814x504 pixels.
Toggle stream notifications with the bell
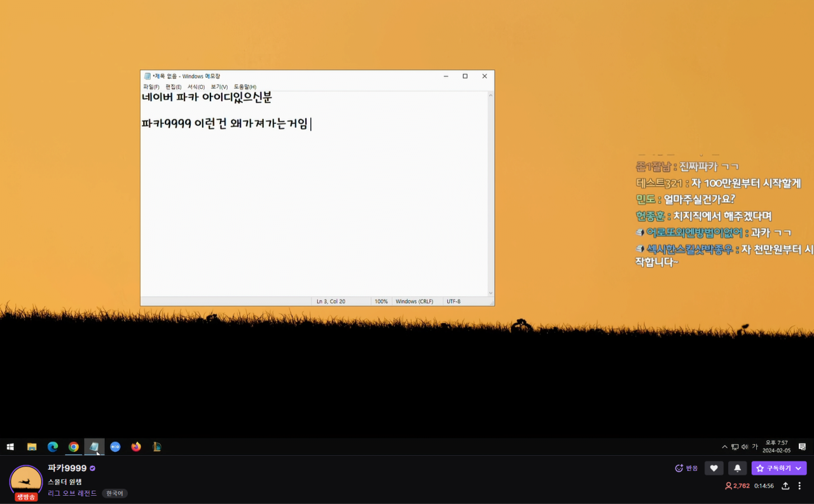click(x=737, y=468)
